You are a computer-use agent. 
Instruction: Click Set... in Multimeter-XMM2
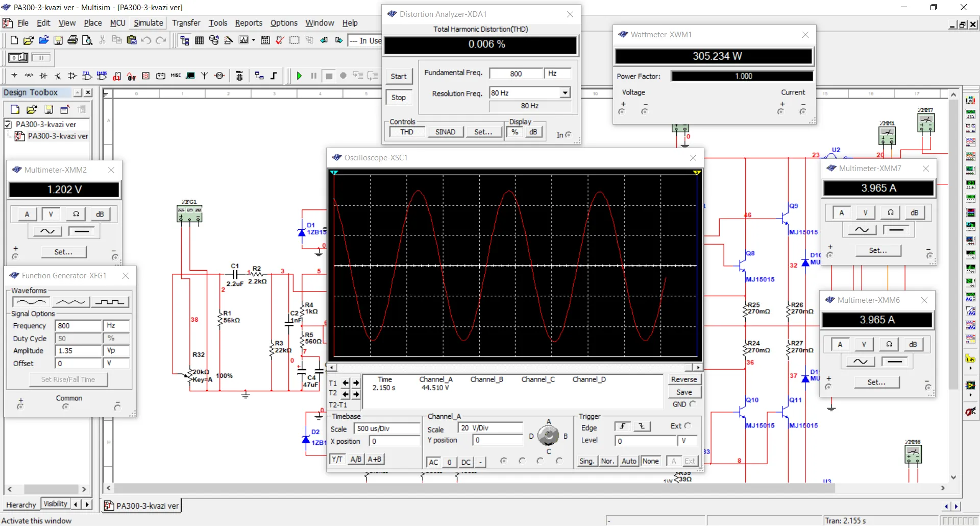tap(63, 252)
